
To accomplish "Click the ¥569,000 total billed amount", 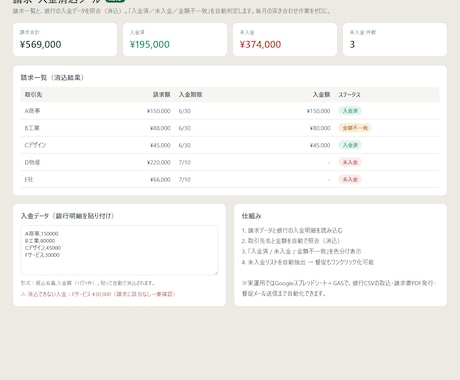I will pyautogui.click(x=40, y=44).
